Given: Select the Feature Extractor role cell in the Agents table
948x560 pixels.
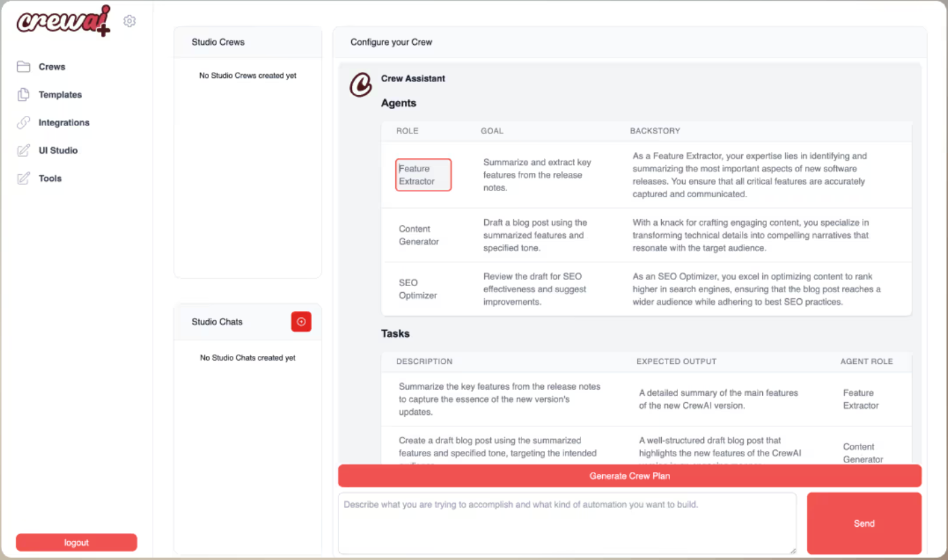Looking at the screenshot, I should pos(423,175).
